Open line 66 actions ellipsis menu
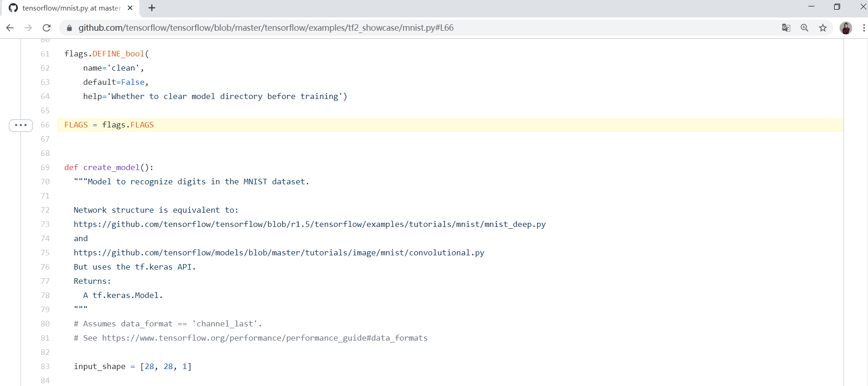Viewport: 868px width, 386px height. tap(21, 125)
